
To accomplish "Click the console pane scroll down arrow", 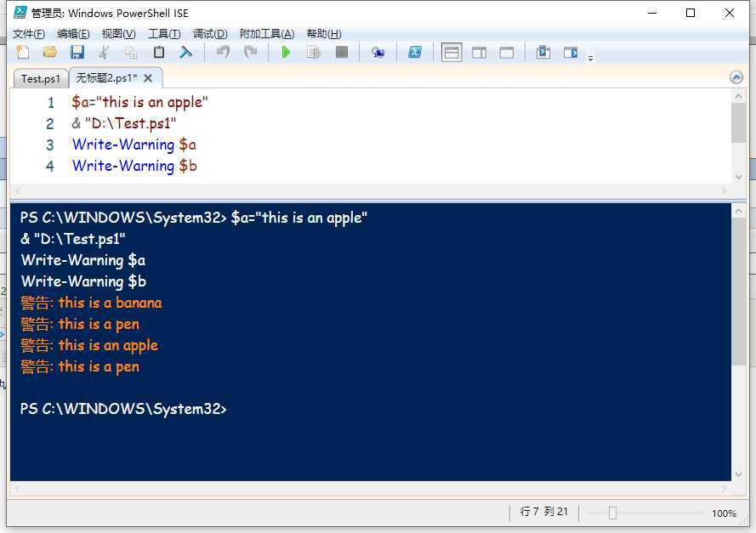I will [738, 474].
